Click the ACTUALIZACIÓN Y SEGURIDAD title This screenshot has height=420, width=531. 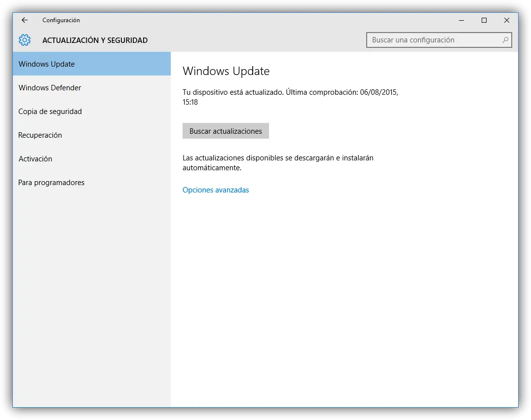[x=95, y=40]
